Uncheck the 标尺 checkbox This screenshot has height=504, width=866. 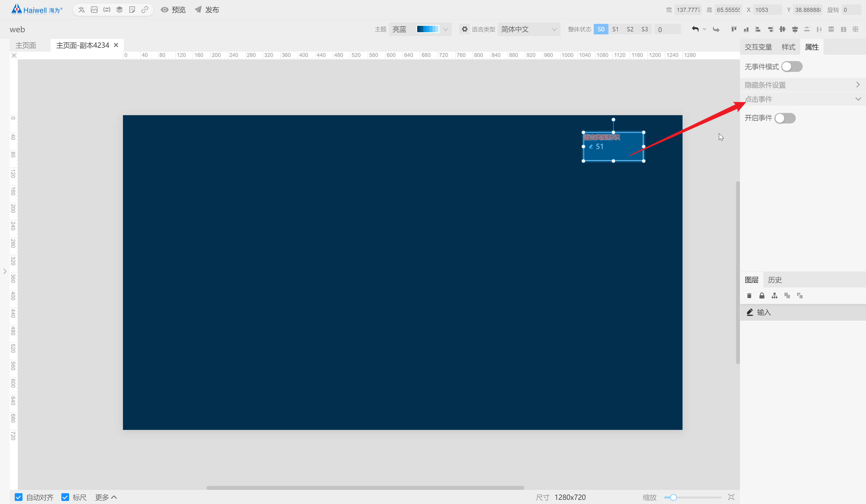pyautogui.click(x=65, y=497)
